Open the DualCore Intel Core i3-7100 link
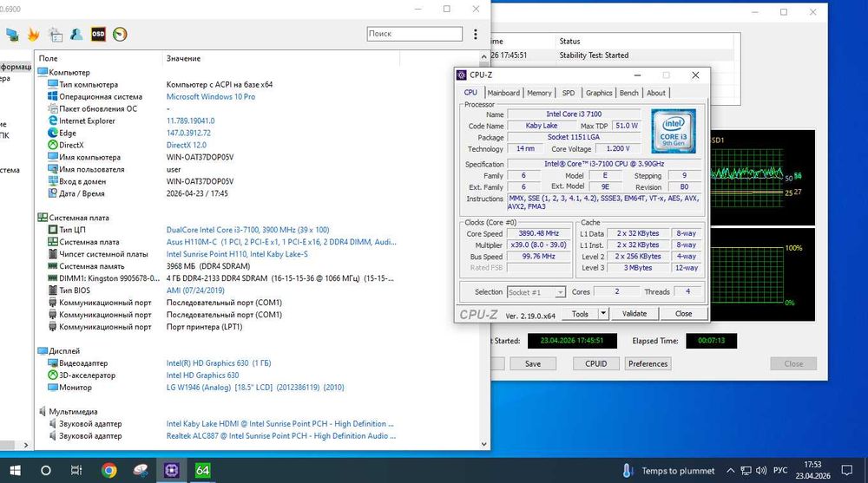 [247, 230]
